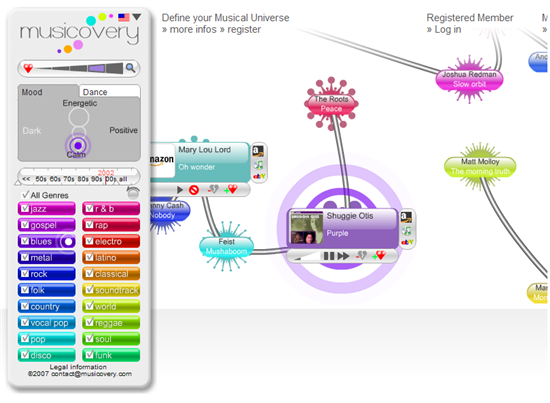Screen dimensions: 550x403
Task: Add Shuggie Otis Purple to favorites
Action: pyautogui.click(x=379, y=255)
